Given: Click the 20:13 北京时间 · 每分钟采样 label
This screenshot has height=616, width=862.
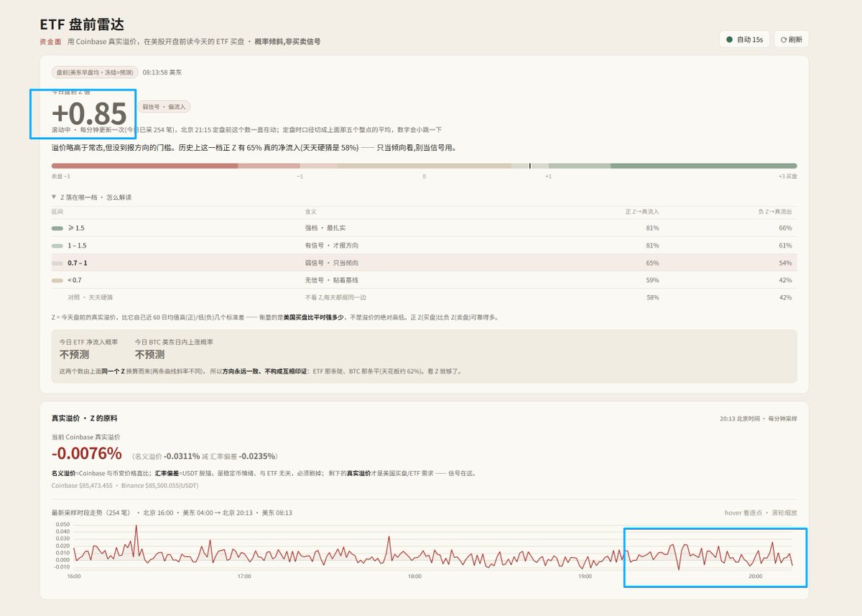Looking at the screenshot, I should [x=758, y=418].
